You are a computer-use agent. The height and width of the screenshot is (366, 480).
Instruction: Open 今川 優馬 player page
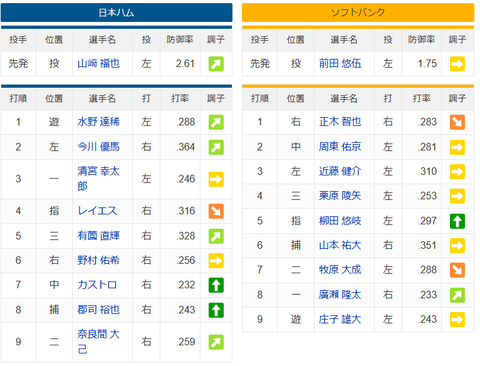[x=98, y=147]
